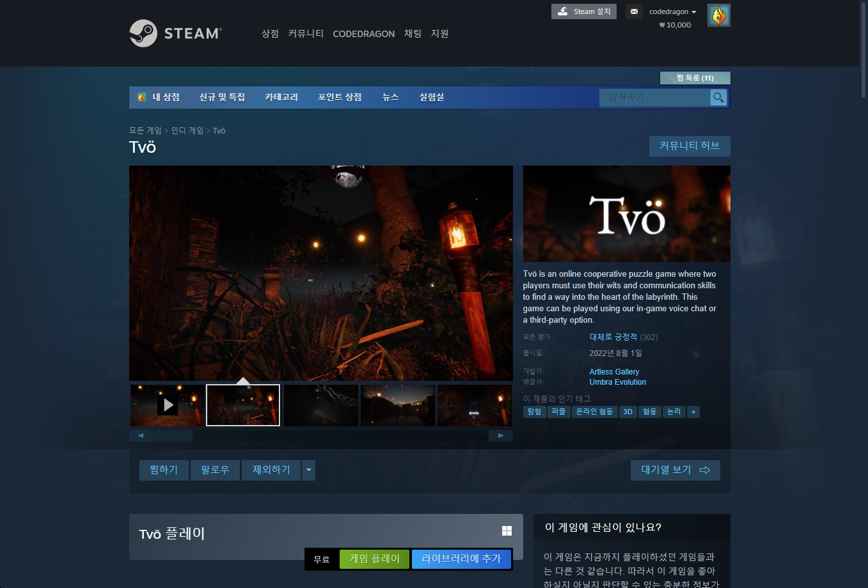Select the third dark screenshot thumbnail
The width and height of the screenshot is (868, 588).
(320, 405)
